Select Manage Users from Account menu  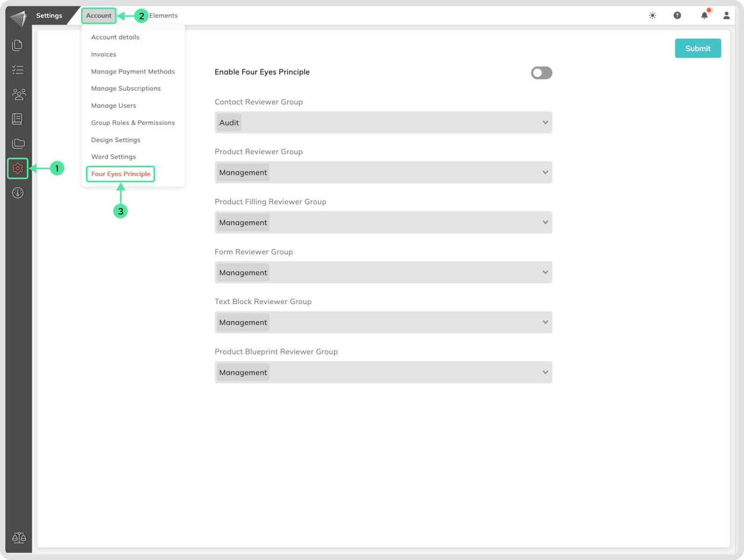(x=113, y=106)
